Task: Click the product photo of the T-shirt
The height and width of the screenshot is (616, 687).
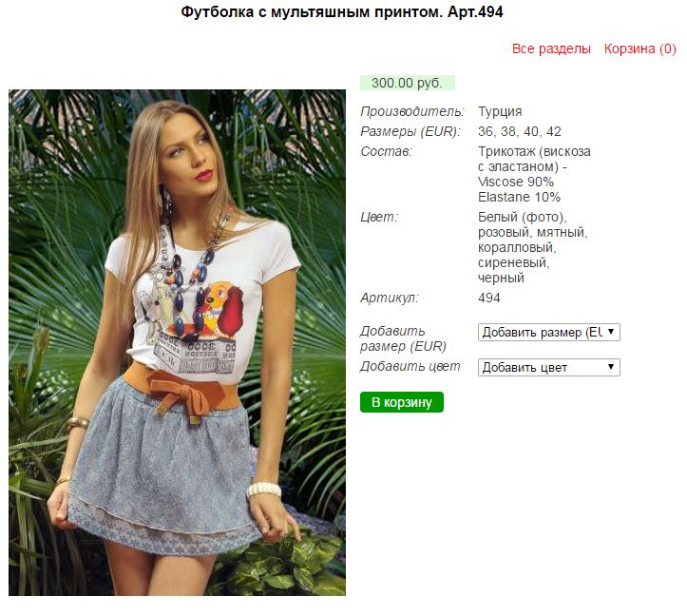Action: (x=177, y=342)
